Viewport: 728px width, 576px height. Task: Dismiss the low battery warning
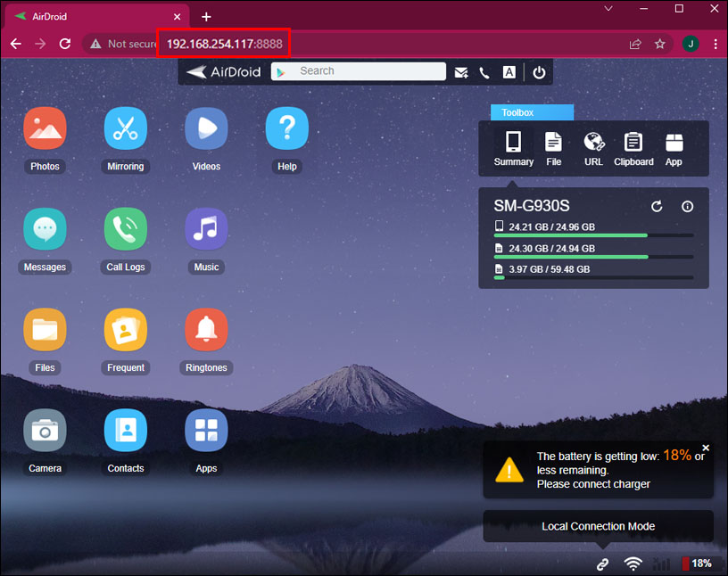[x=706, y=448]
